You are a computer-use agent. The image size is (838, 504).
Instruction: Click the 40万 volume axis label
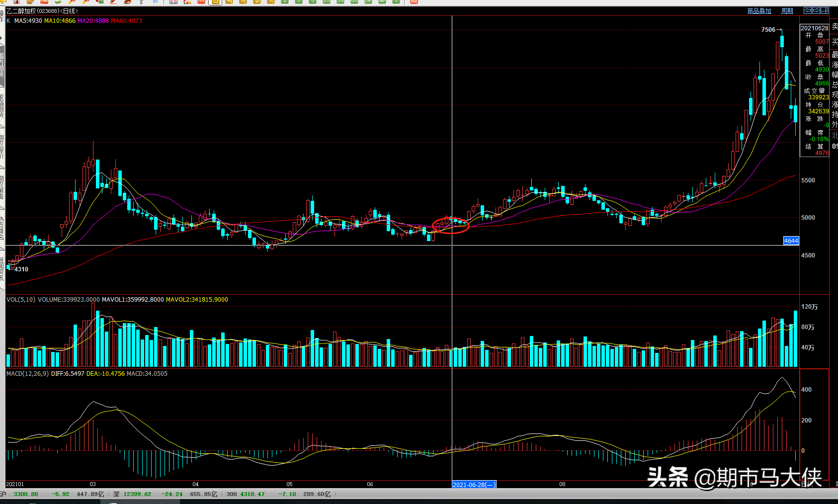808,347
